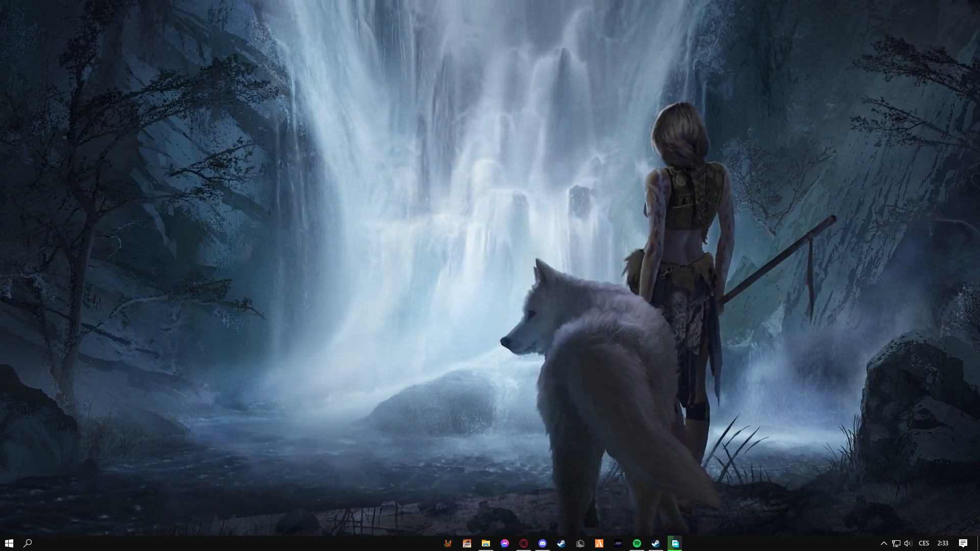This screenshot has height=551, width=980.
Task: Switch to the Spotify app
Action: (637, 543)
